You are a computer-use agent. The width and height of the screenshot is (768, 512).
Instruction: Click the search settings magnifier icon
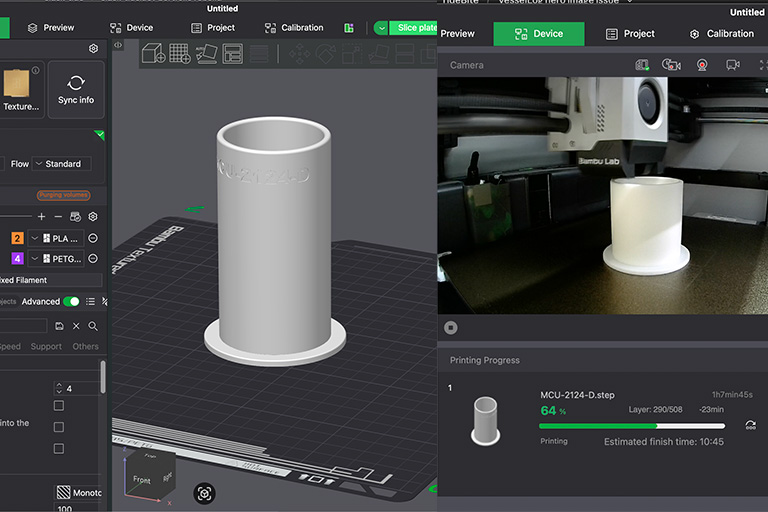pos(93,326)
